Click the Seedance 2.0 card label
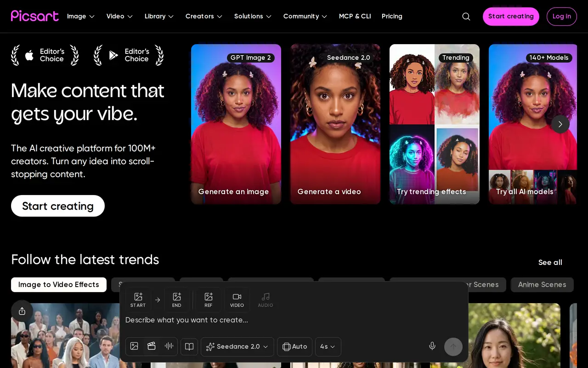588x368 pixels. coord(349,58)
